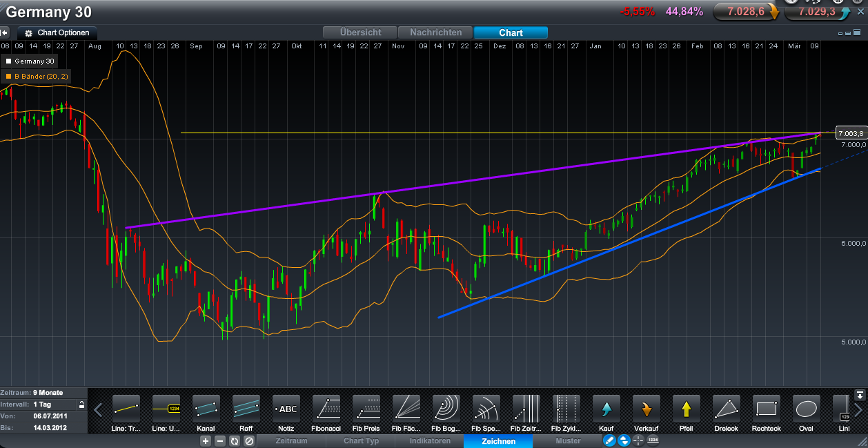Set the chart panel to largest size
This screenshot has height=448, width=868.
coord(856,32)
